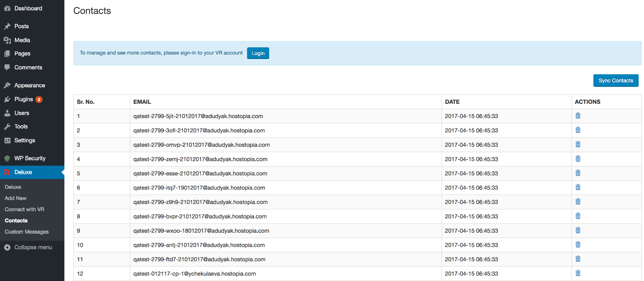Image resolution: width=644 pixels, height=281 pixels.
Task: Delete contact qatest-2799-5jit with trash icon
Action: tap(578, 116)
